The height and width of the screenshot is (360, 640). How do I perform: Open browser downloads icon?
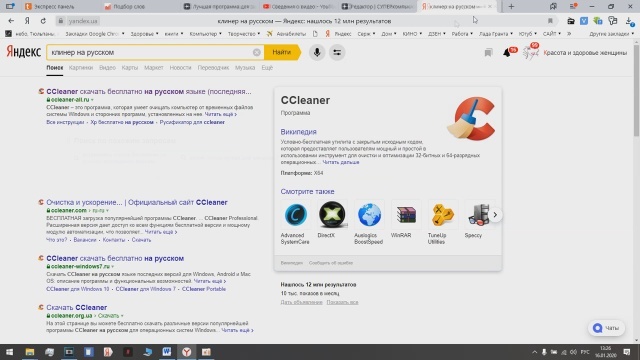pos(630,21)
